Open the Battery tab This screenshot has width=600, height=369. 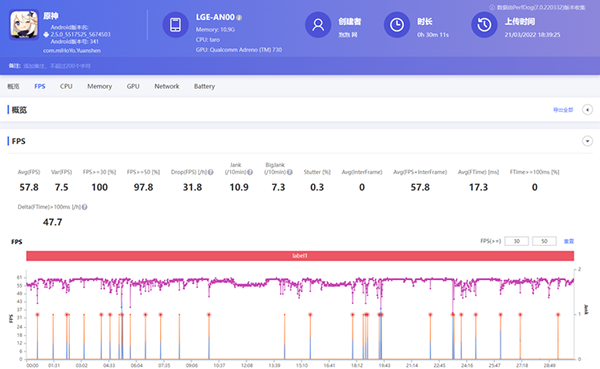tap(204, 87)
